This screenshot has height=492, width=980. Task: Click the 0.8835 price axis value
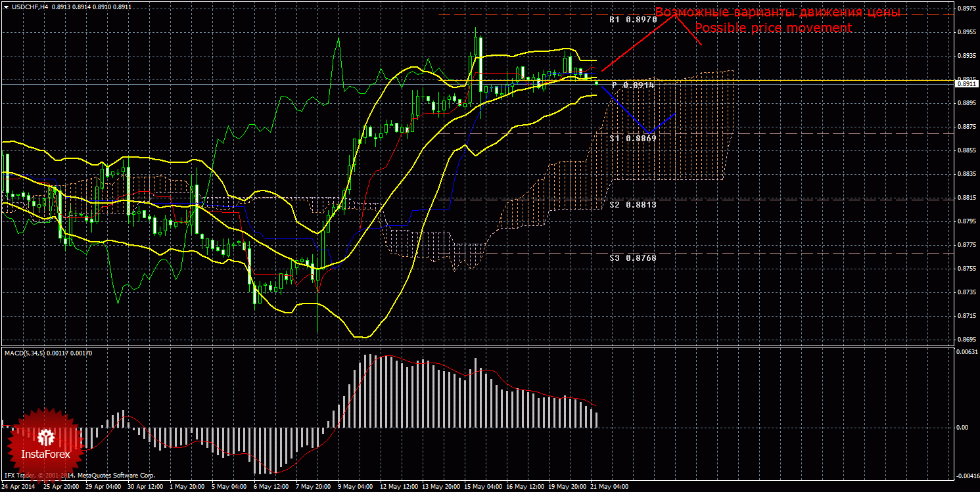click(966, 174)
